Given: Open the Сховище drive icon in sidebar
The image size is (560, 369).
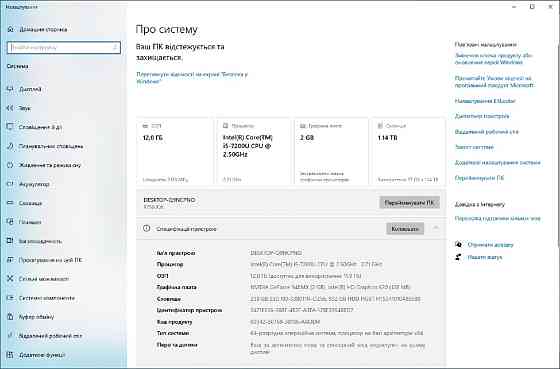Looking at the screenshot, I should point(10,203).
